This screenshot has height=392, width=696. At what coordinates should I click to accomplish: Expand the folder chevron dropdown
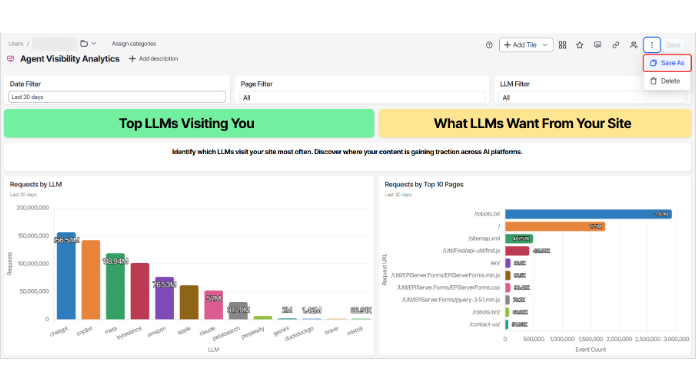94,44
